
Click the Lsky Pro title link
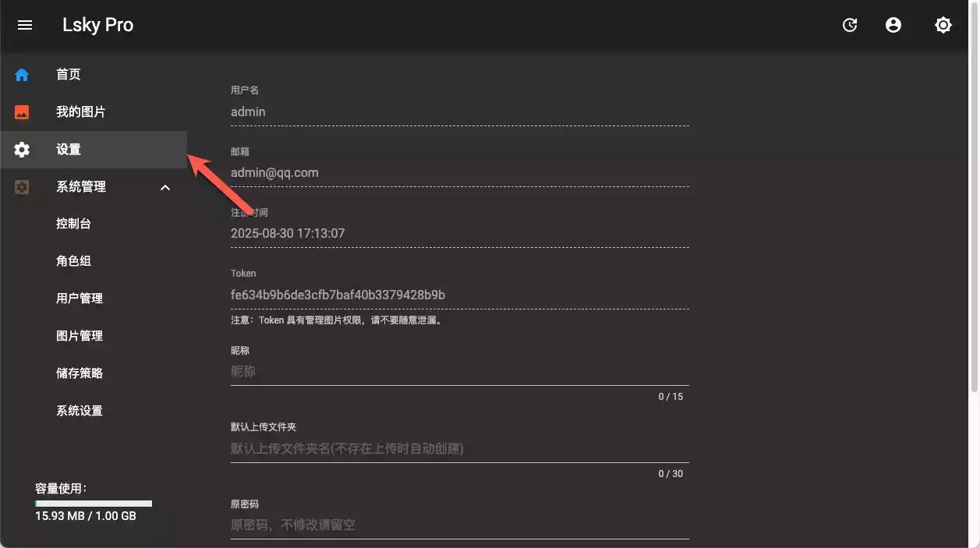(x=97, y=25)
